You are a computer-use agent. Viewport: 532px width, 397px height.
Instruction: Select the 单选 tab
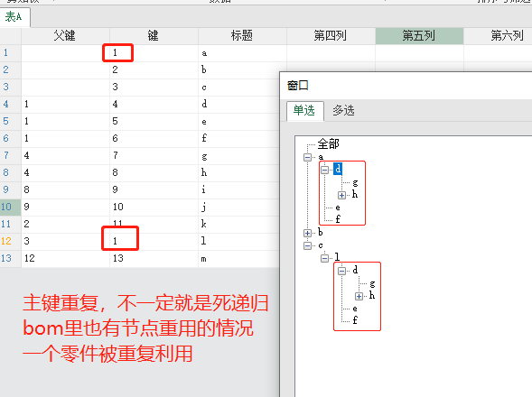(304, 110)
